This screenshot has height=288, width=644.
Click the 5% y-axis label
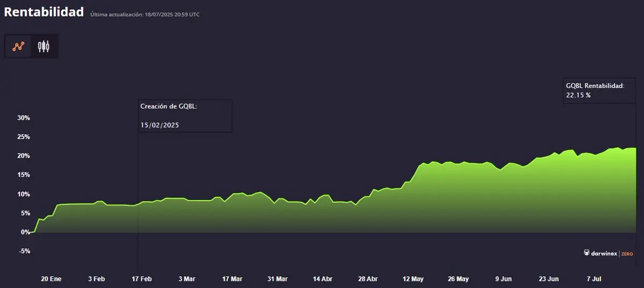pos(25,213)
